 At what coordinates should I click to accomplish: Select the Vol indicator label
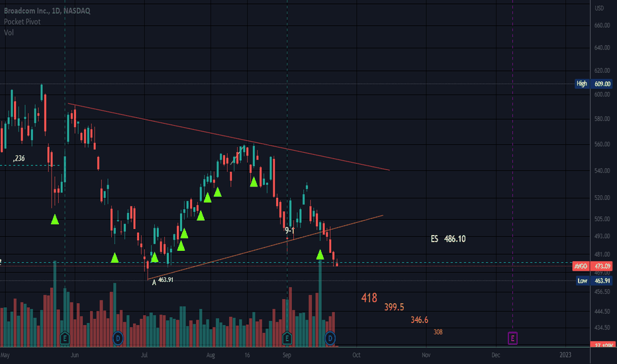tap(9, 32)
